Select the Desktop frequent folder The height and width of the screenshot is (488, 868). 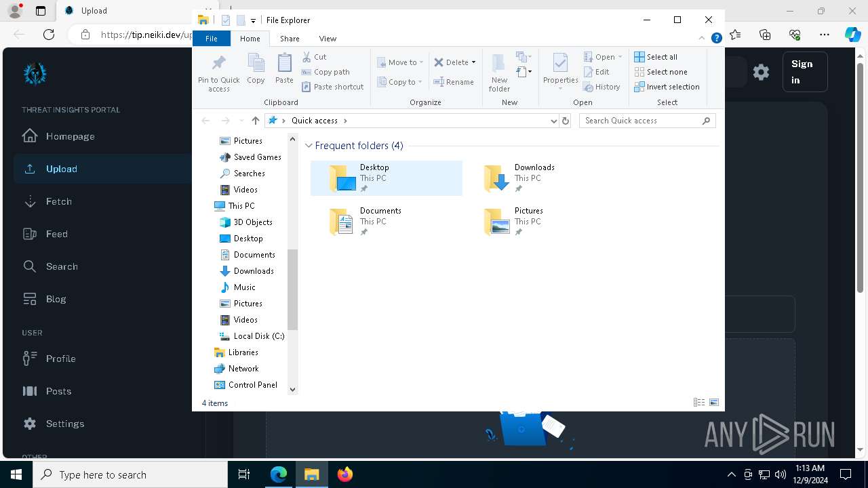click(x=387, y=178)
